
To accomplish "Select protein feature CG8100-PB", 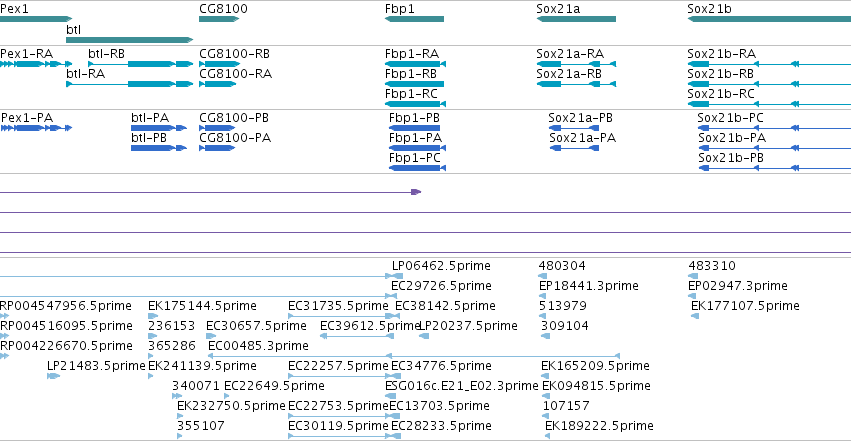I will (217, 128).
